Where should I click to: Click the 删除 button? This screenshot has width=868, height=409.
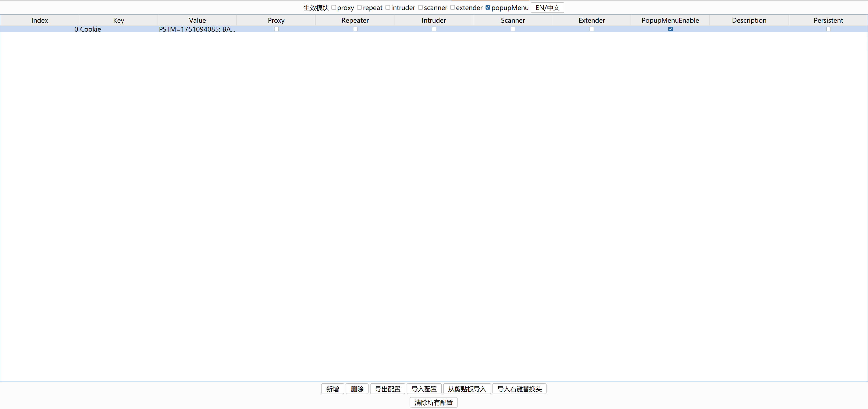[357, 389]
